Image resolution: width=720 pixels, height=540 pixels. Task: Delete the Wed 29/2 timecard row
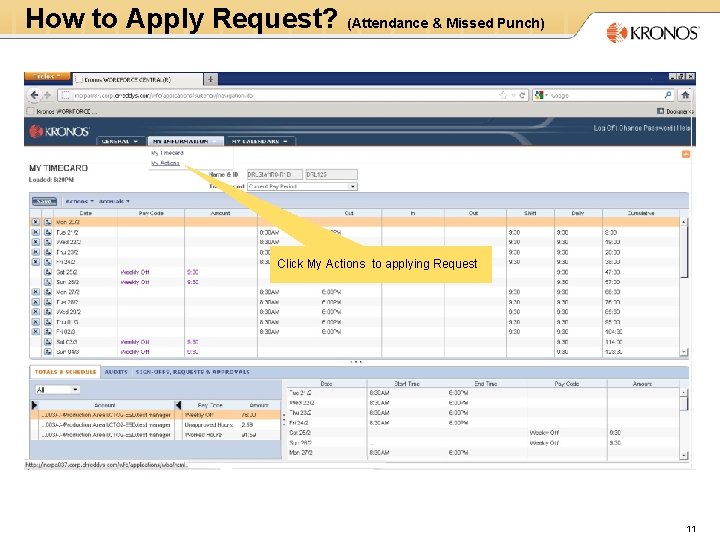click(35, 312)
